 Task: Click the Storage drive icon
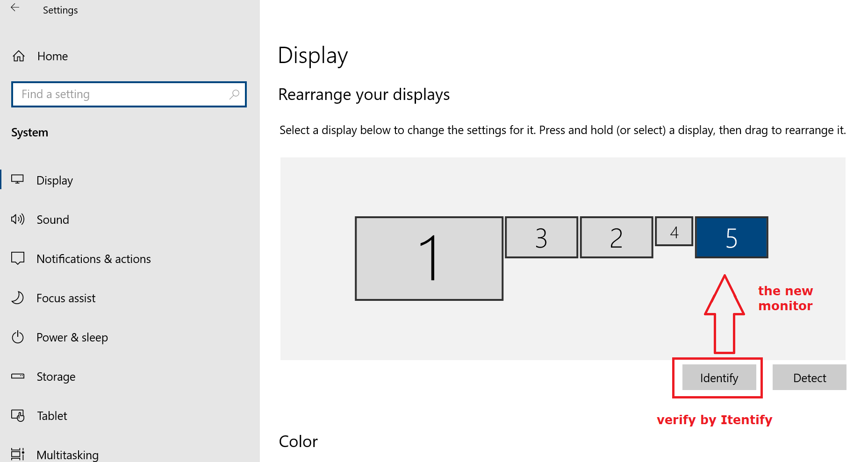click(18, 376)
